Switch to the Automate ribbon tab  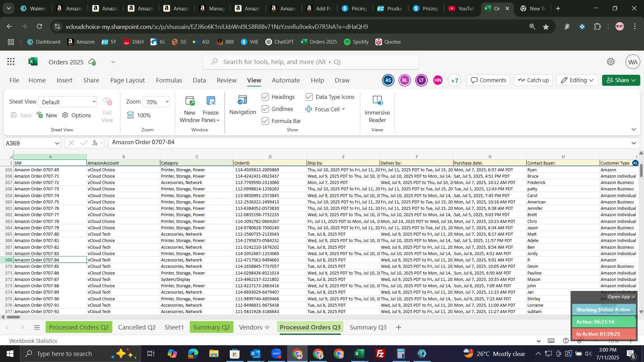(x=286, y=80)
